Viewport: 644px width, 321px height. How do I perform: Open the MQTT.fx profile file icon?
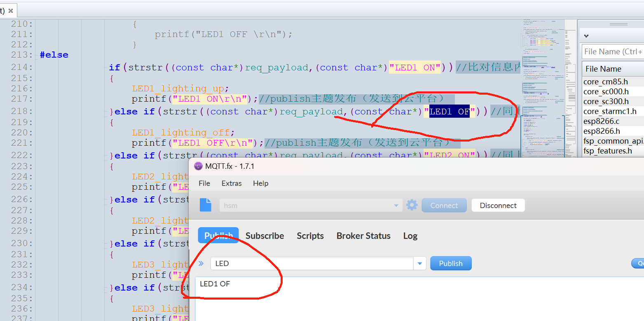coord(206,205)
